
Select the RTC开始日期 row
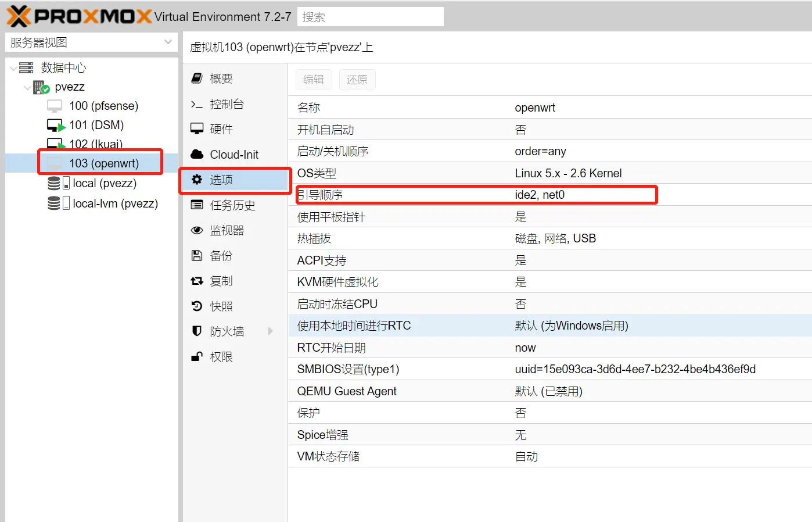550,347
